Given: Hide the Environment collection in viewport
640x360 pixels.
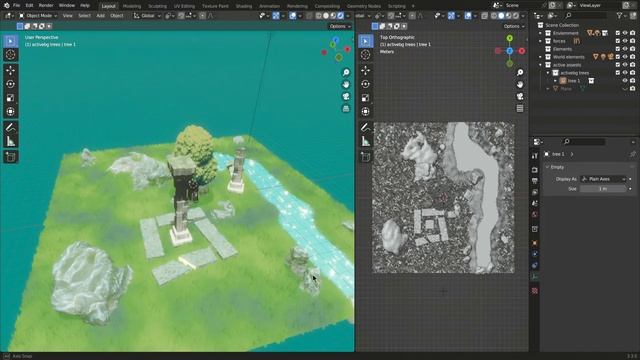Looking at the screenshot, I should click(625, 33).
